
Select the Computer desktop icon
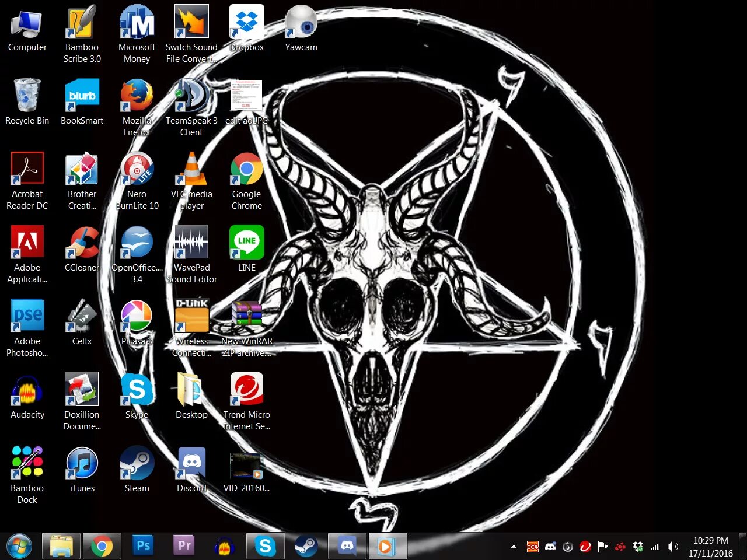coord(27,29)
